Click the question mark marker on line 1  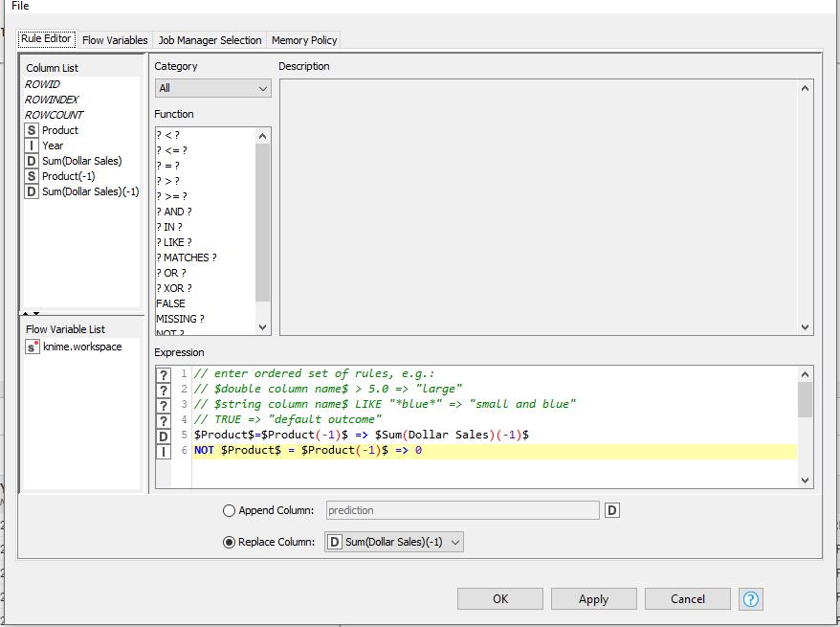[164, 374]
